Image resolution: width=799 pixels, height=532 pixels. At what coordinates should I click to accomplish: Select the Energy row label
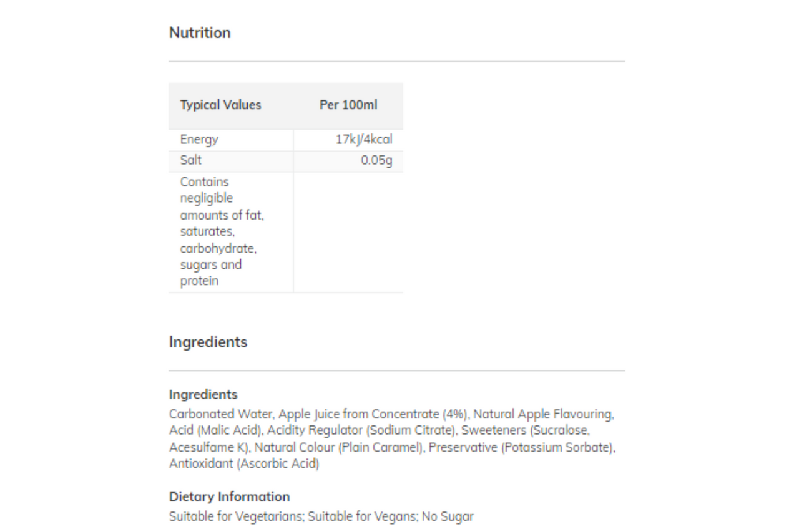point(199,140)
